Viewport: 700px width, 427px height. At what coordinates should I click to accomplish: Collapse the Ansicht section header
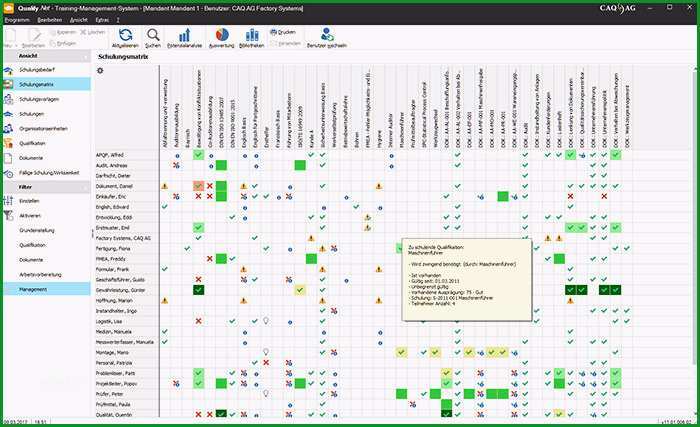tap(46, 56)
